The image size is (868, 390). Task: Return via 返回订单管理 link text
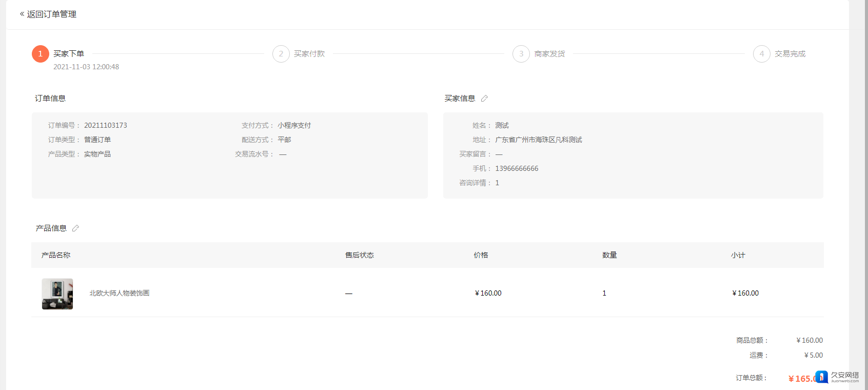click(51, 14)
